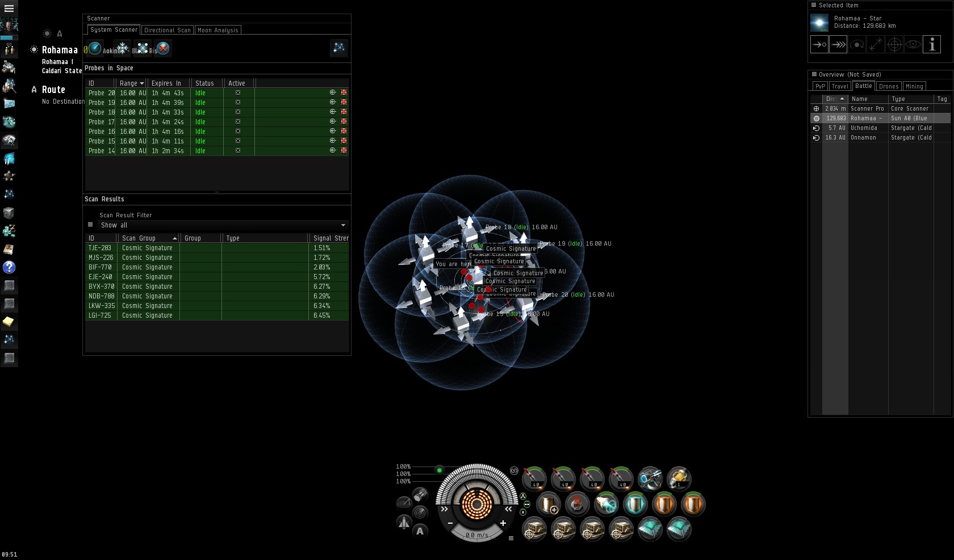Click the Lock Target crosshair icon
The height and width of the screenshot is (560, 954).
pos(894,44)
